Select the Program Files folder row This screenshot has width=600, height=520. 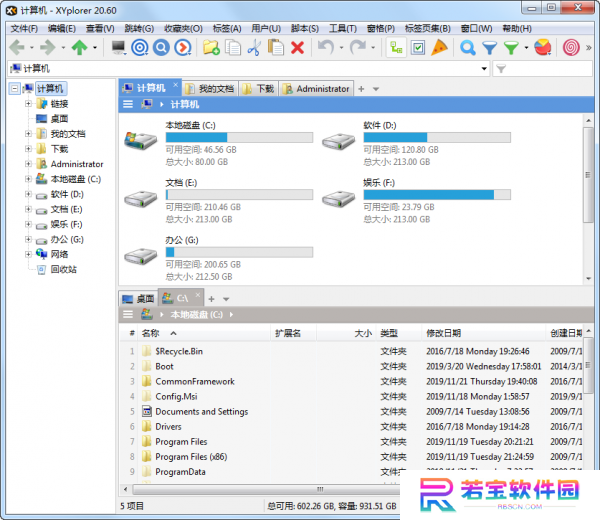coord(181,442)
